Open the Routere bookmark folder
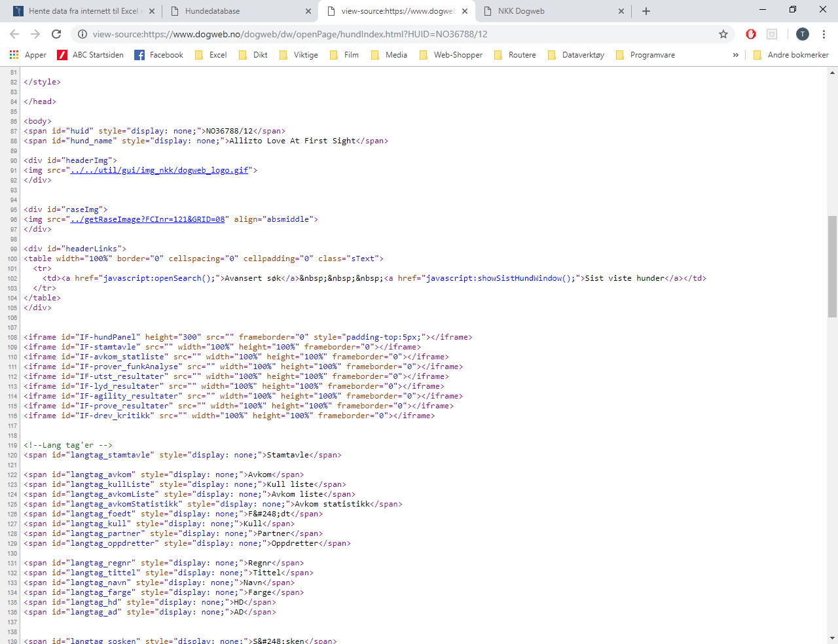This screenshot has width=838, height=644. tap(515, 55)
